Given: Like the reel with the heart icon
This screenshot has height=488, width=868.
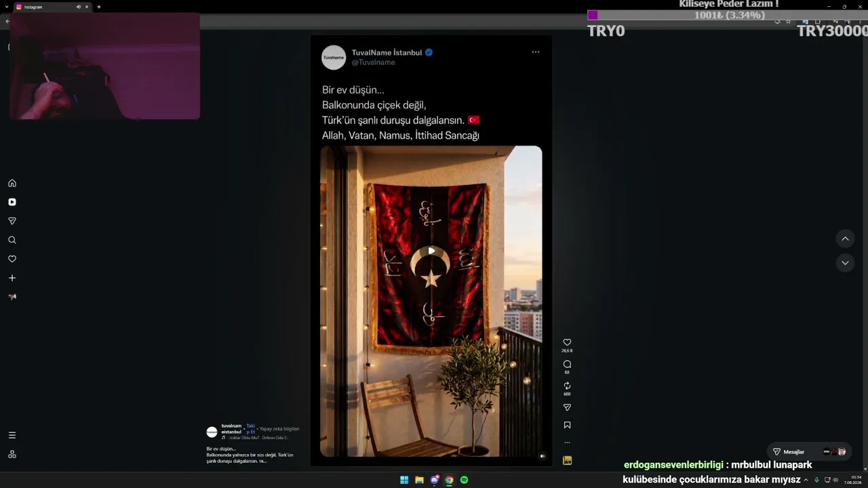Looking at the screenshot, I should 567,342.
